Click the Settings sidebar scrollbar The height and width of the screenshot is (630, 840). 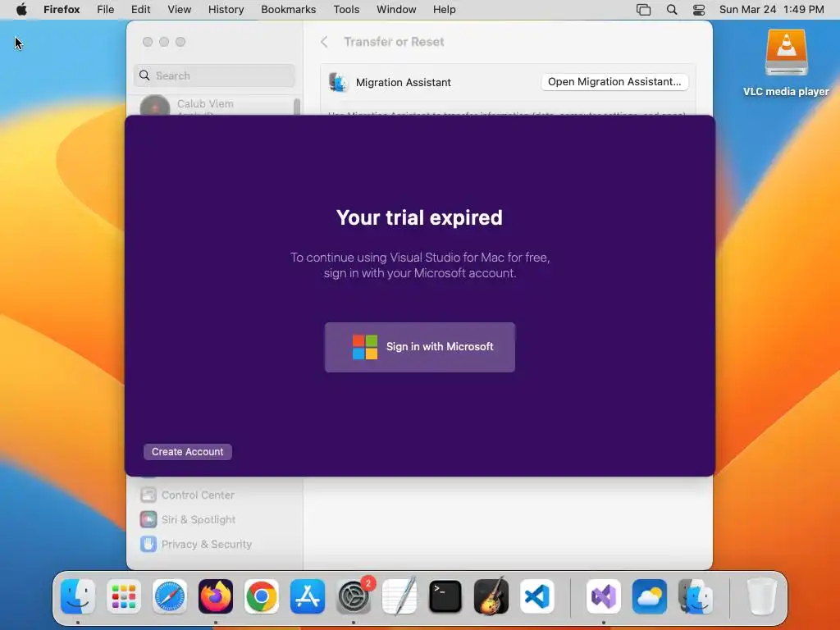coord(297,107)
